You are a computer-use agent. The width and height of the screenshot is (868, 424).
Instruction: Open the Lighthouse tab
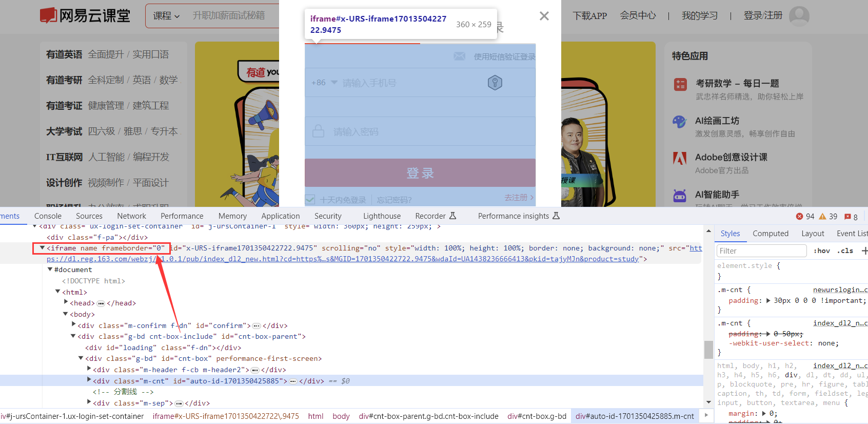382,216
